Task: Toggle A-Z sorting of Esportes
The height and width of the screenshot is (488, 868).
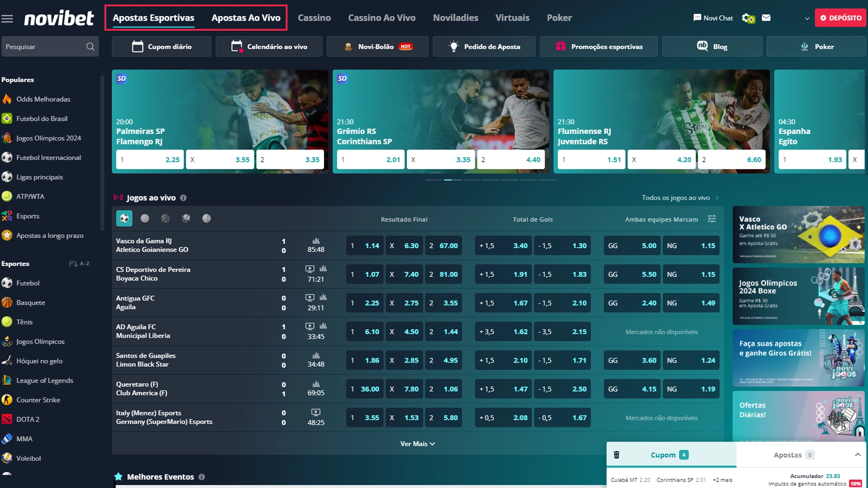Action: point(79,263)
